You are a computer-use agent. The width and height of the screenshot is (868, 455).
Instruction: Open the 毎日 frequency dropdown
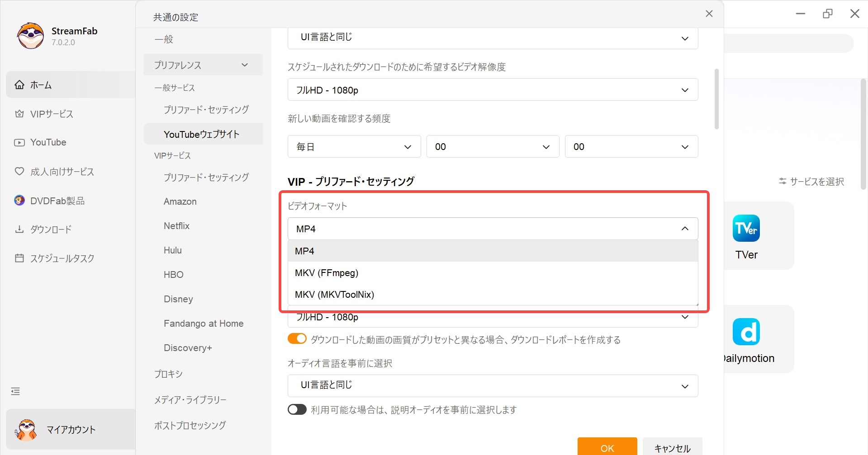(354, 146)
